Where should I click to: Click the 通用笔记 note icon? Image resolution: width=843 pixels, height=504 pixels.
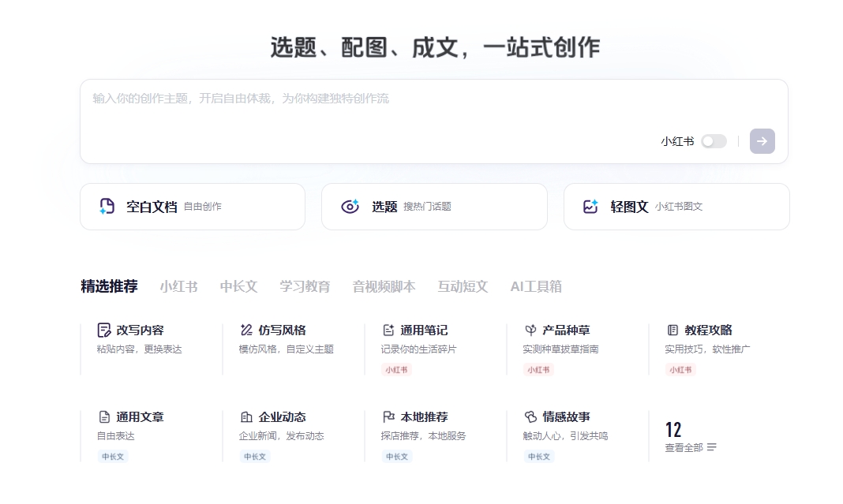(x=388, y=330)
